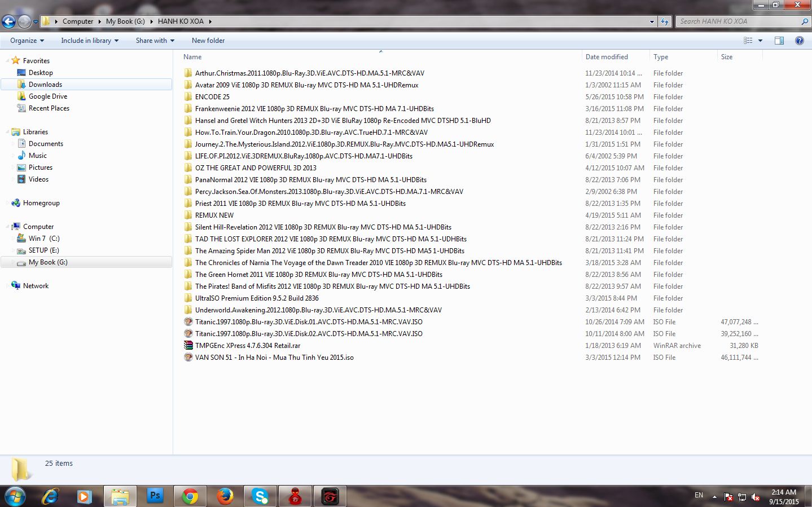Click the refresh button beside address bar
The width and height of the screenshot is (812, 507).
(665, 21)
